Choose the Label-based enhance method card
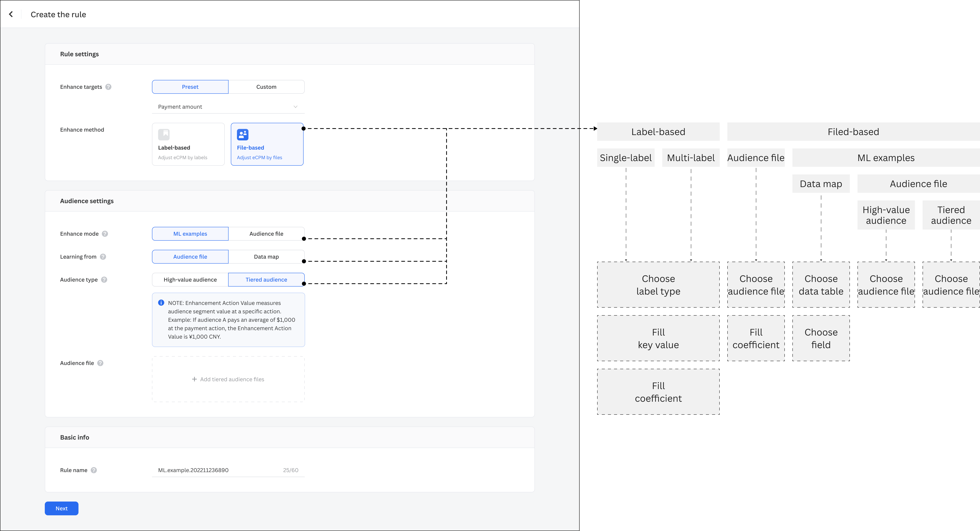The width and height of the screenshot is (980, 531). tap(188, 144)
